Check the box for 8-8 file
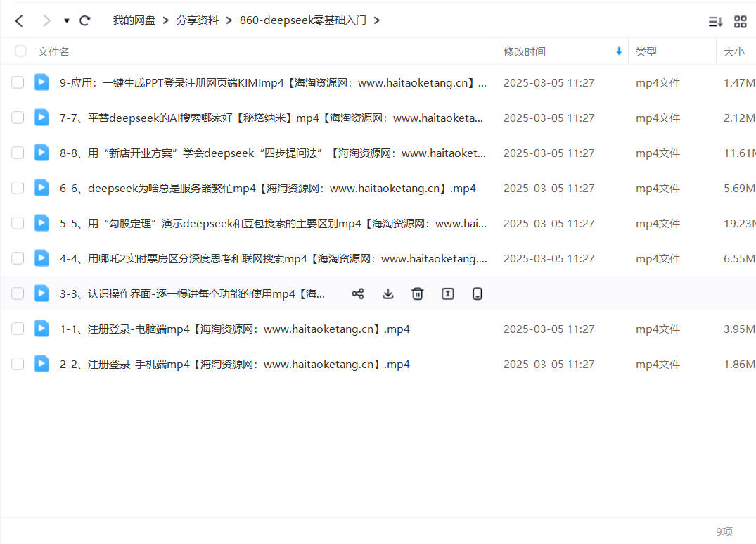Image resolution: width=756 pixels, height=544 pixels. pos(18,153)
